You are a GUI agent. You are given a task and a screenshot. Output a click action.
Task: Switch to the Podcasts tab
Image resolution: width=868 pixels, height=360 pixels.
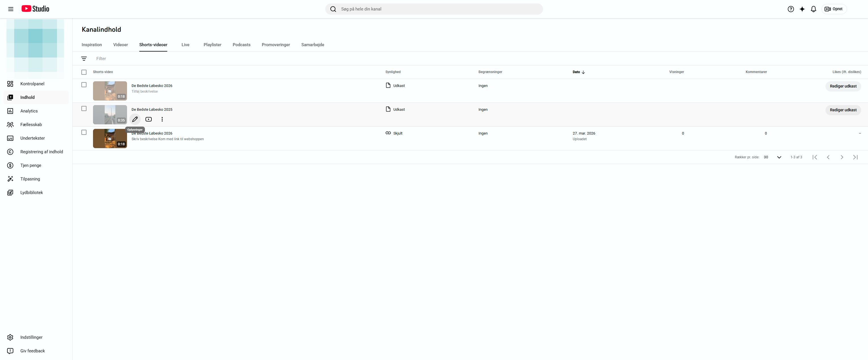coord(241,45)
